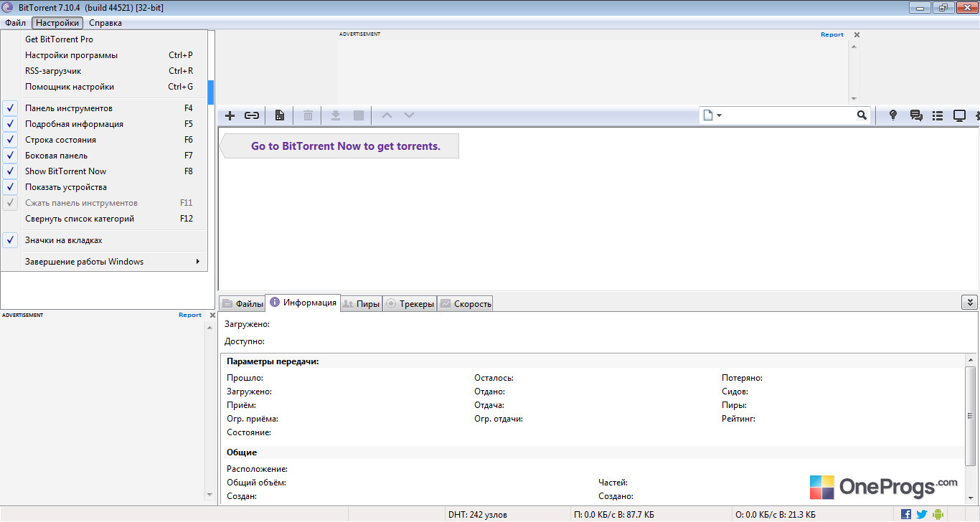Open the Twitter bird icon in the status bar
This screenshot has width=980, height=522.
(922, 514)
